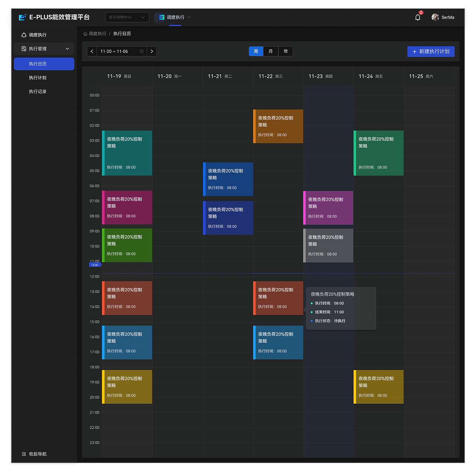This screenshot has height=466, width=476.
Task: Open the yellow event on 11-24 at 18:30
Action: 379,387
